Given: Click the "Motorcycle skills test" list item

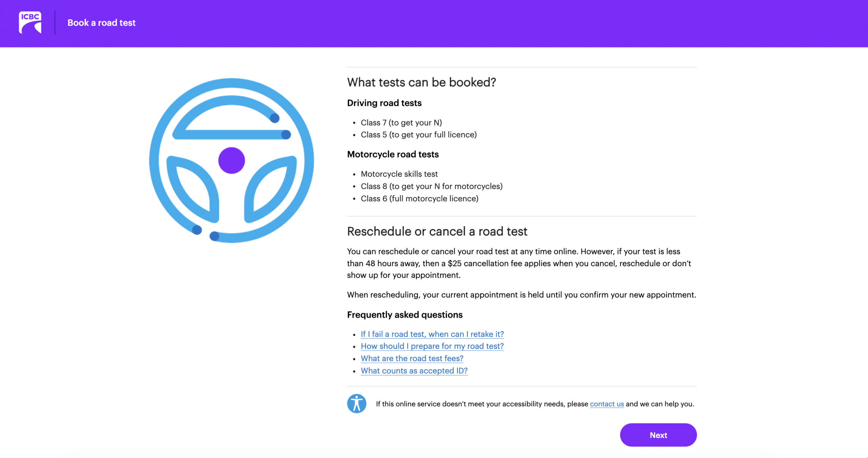Looking at the screenshot, I should click(x=399, y=174).
